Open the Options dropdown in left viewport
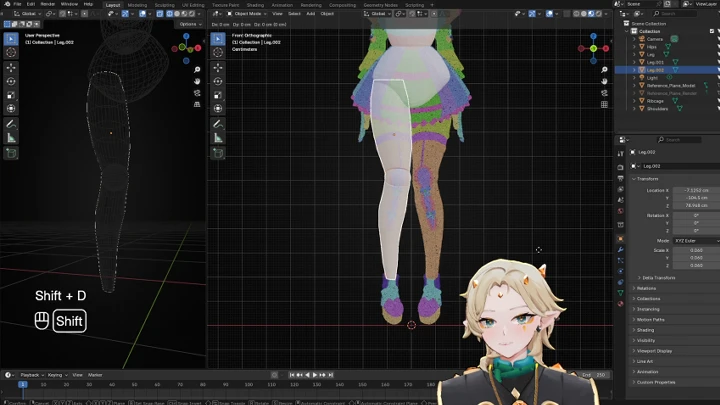720x405 pixels. (x=190, y=24)
